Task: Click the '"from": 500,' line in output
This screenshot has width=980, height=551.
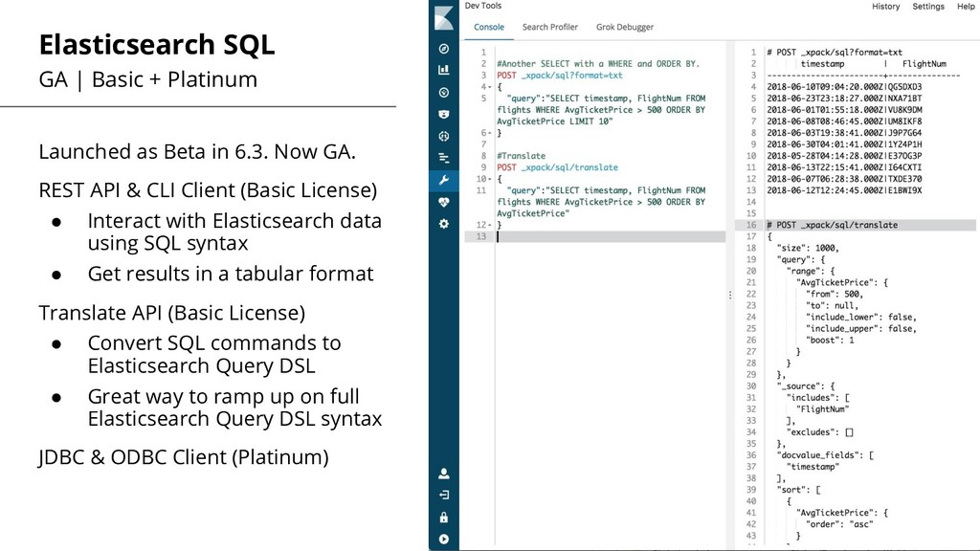Action: [835, 295]
